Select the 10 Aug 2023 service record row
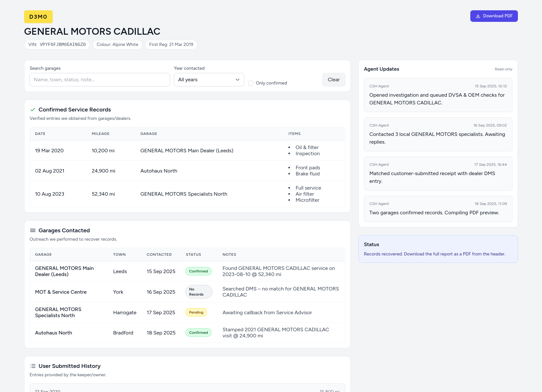The image size is (542, 392). [x=187, y=194]
